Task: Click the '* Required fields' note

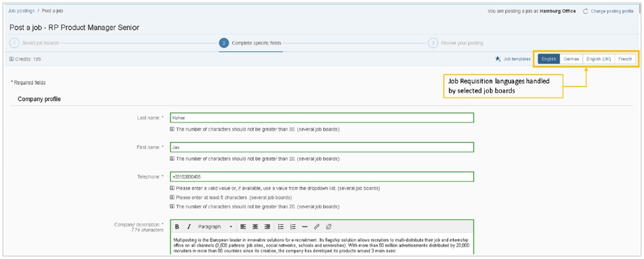Action: (28, 82)
